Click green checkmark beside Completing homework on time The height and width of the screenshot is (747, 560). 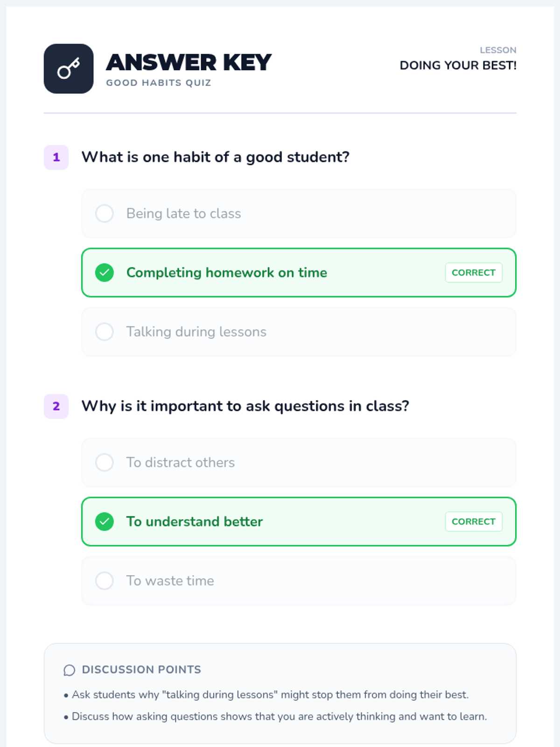[x=105, y=273]
